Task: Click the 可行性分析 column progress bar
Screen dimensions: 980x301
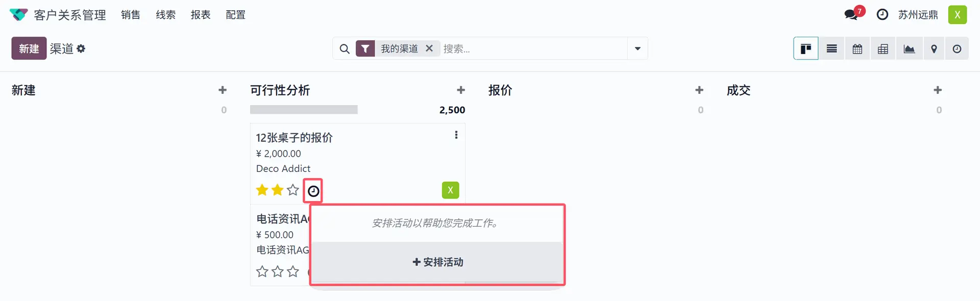Action: (304, 110)
